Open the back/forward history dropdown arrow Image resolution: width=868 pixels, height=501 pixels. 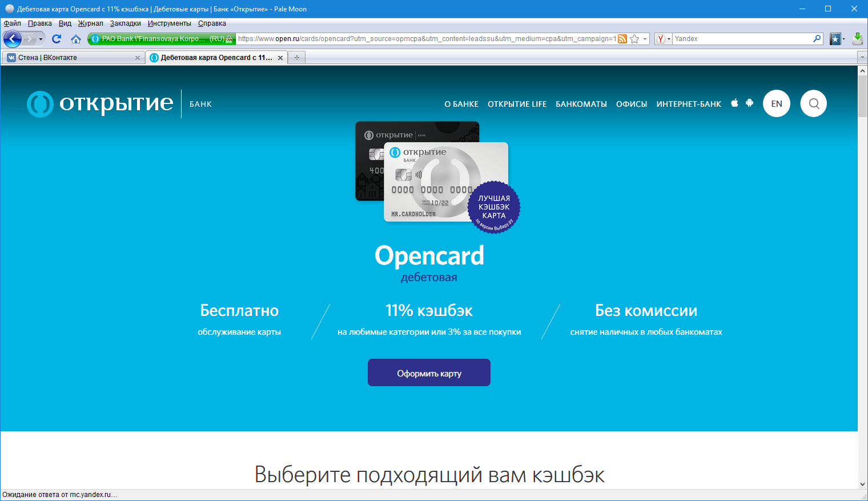[41, 39]
